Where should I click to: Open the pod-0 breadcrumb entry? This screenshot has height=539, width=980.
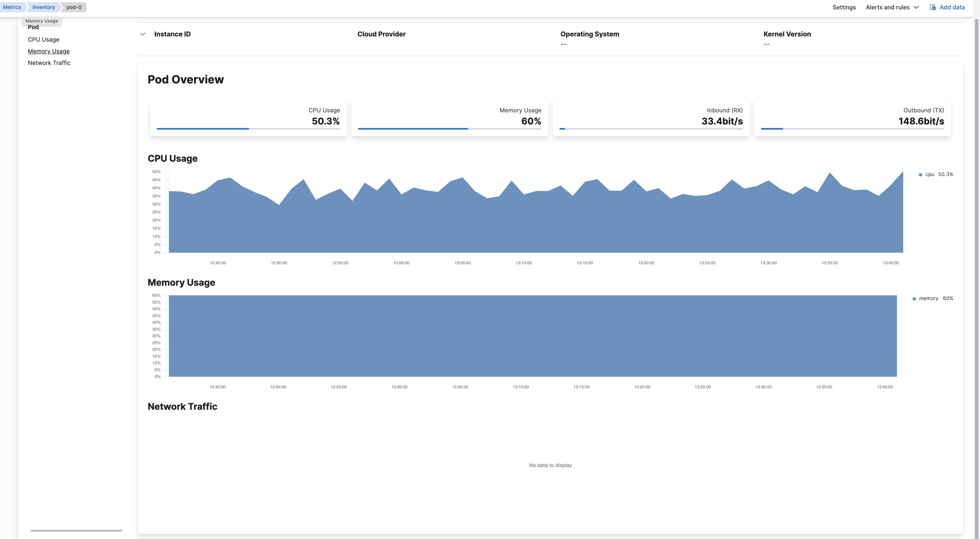pyautogui.click(x=74, y=7)
